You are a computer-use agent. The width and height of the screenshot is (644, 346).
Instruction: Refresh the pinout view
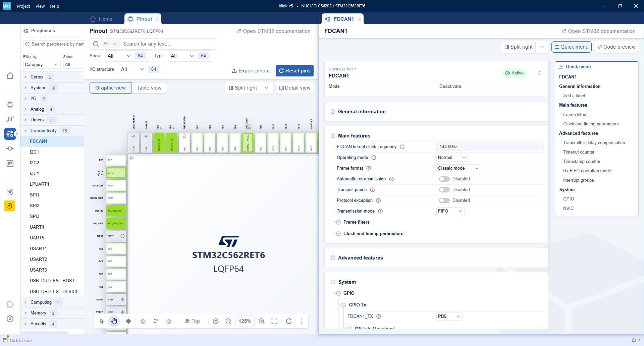289,321
